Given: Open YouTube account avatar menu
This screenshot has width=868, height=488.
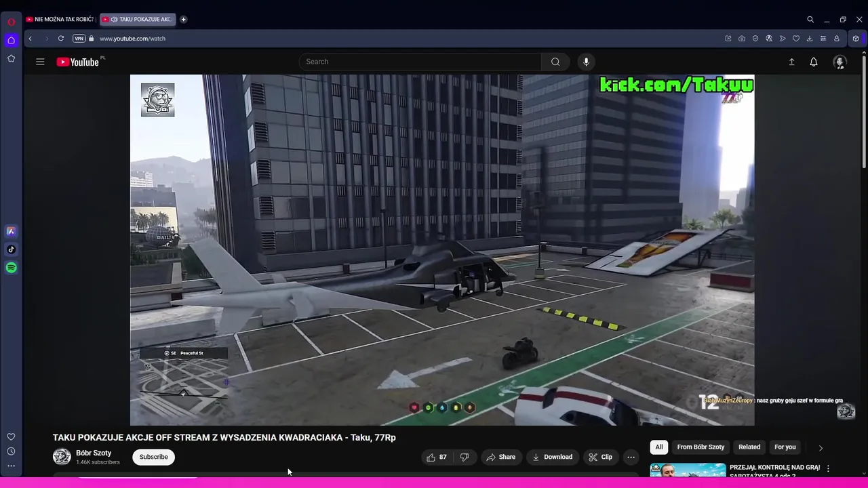Looking at the screenshot, I should tap(840, 62).
